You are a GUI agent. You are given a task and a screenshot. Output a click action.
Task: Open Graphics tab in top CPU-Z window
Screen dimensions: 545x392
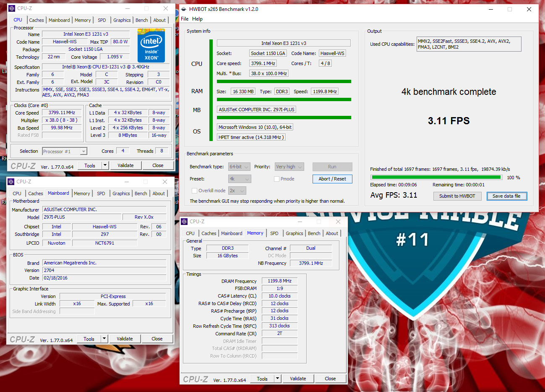tap(122, 20)
